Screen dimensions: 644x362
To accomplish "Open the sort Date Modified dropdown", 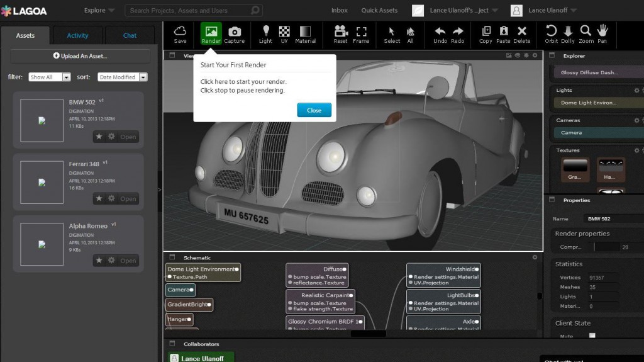I will [122, 77].
